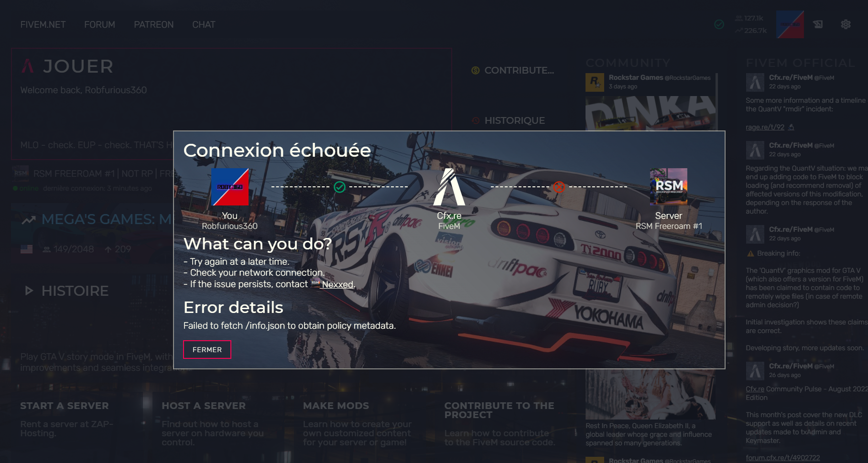Click the trend icon next to 226.7k
Image resolution: width=868 pixels, height=463 pixels.
pyautogui.click(x=739, y=31)
